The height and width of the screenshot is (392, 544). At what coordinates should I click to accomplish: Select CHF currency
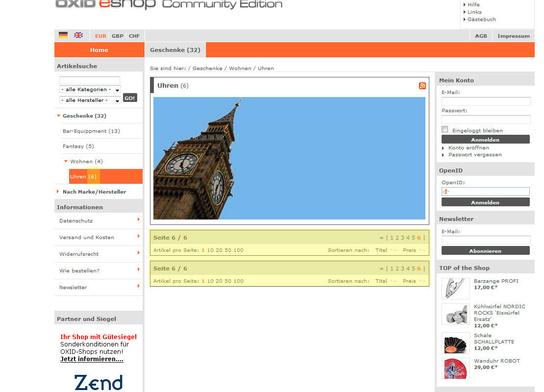coord(134,36)
